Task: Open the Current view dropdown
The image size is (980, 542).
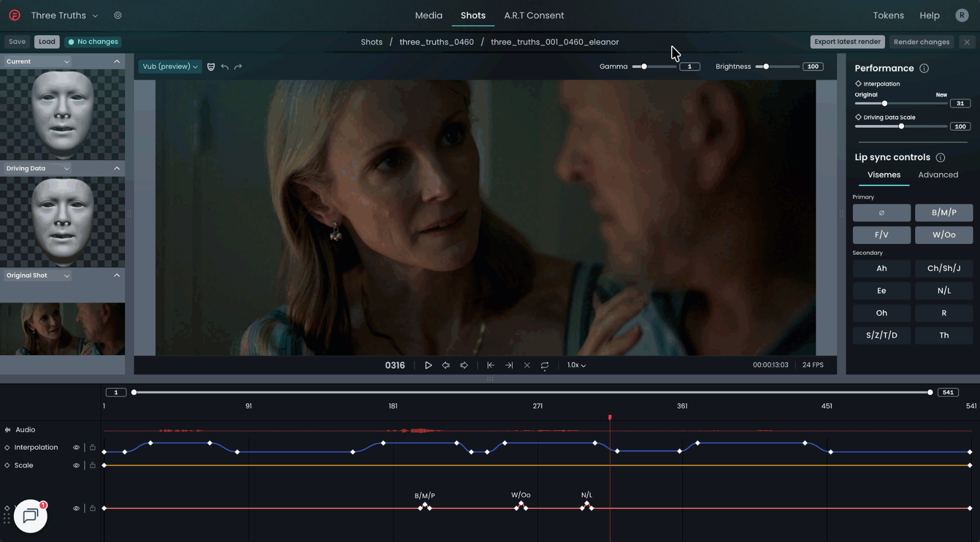Action: point(38,62)
